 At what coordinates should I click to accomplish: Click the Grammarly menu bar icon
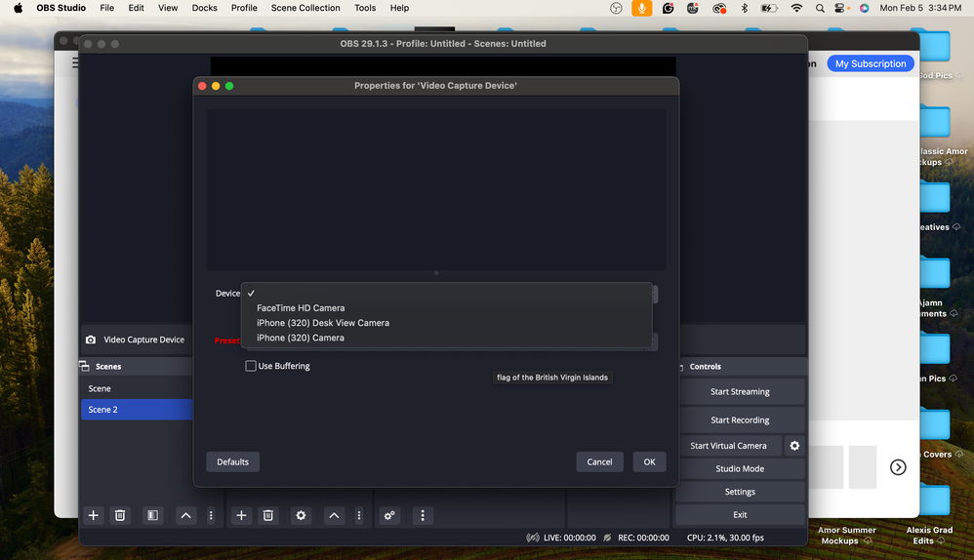(668, 8)
